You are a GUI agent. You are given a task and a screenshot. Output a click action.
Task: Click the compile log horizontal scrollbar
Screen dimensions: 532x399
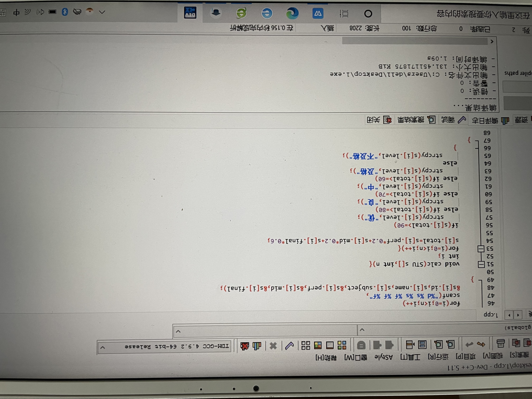[x=415, y=41]
